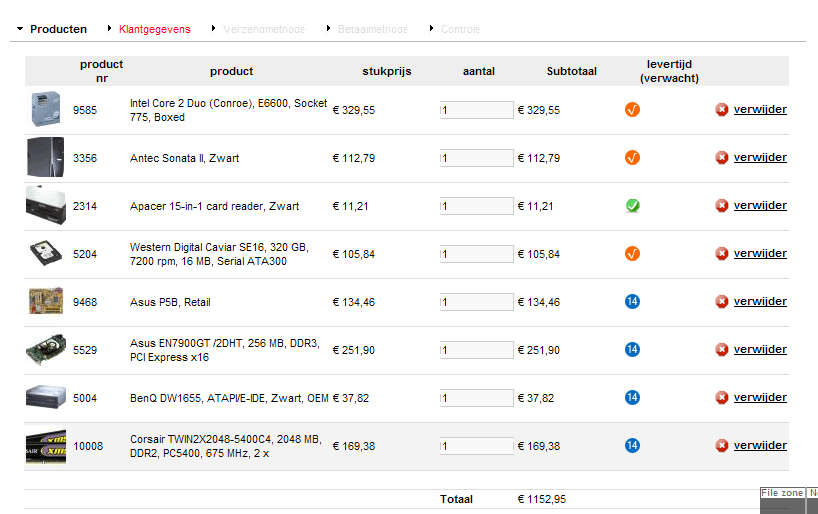
Task: Remove BenQ DW1655 via verwijder link
Action: coord(760,398)
